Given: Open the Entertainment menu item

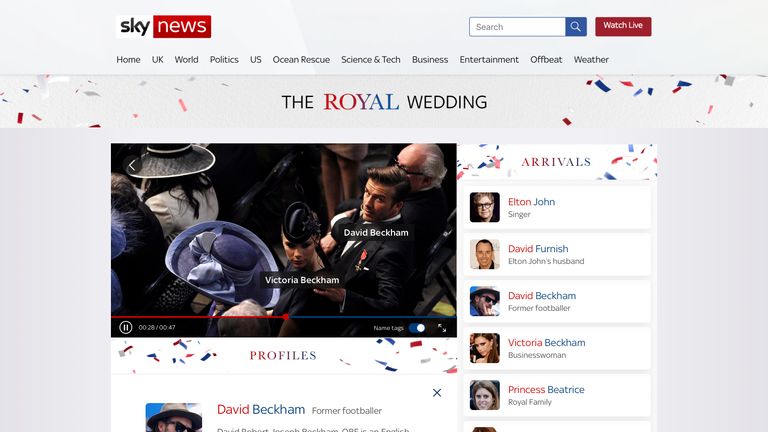Looking at the screenshot, I should click(489, 60).
